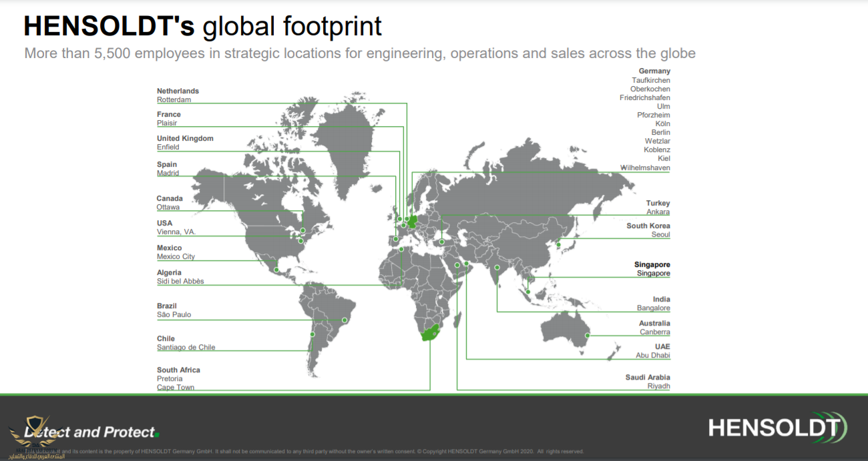Click the 'South Korea' country label

tap(648, 225)
